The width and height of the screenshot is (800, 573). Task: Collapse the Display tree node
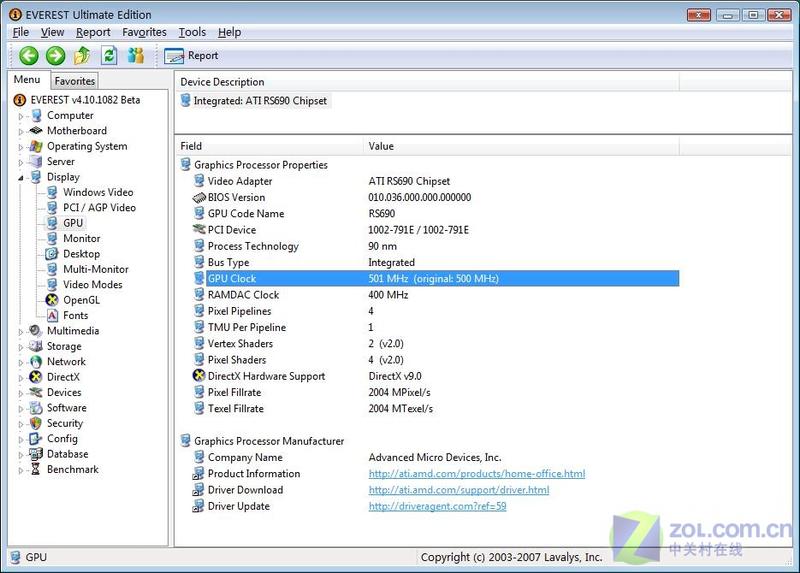click(21, 178)
